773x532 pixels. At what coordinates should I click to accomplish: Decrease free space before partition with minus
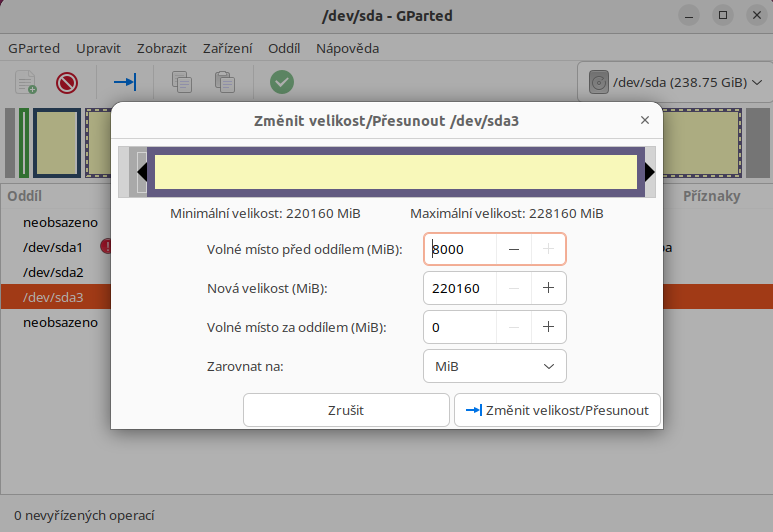[x=513, y=249]
